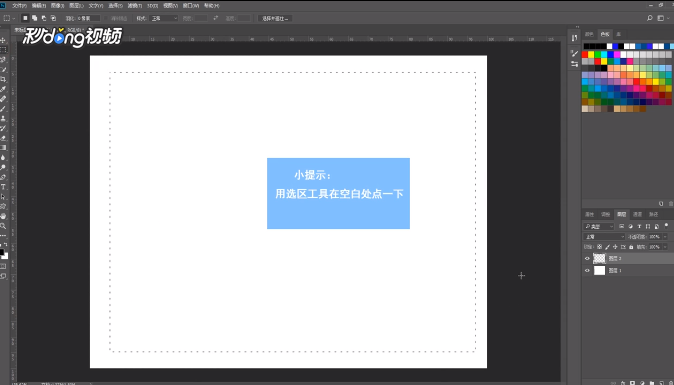This screenshot has height=385, width=674.
Task: Open the Brush settings panel icon
Action: [x=575, y=53]
